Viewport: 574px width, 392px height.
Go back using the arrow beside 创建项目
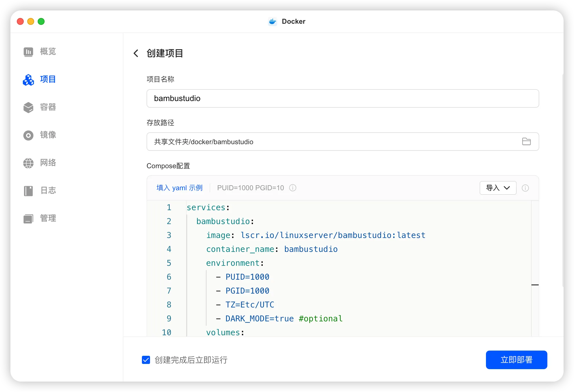click(x=136, y=53)
